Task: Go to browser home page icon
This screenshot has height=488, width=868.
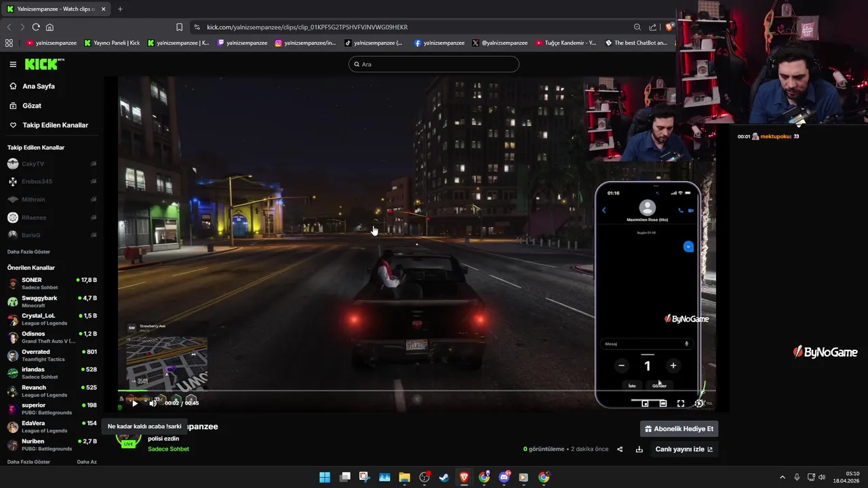Action: click(x=50, y=27)
